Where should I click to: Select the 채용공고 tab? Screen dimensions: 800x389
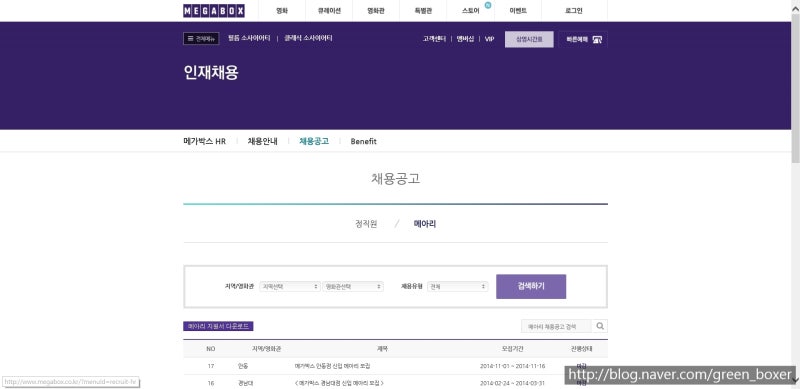[x=314, y=141]
